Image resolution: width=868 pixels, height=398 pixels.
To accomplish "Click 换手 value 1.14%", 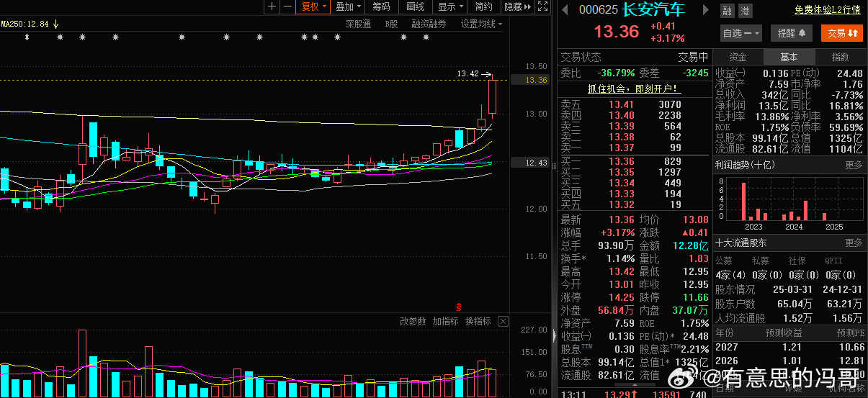I will click(620, 259).
